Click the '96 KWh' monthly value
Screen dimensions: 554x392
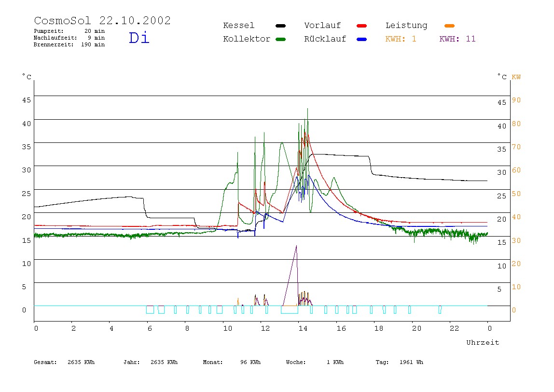250,362
